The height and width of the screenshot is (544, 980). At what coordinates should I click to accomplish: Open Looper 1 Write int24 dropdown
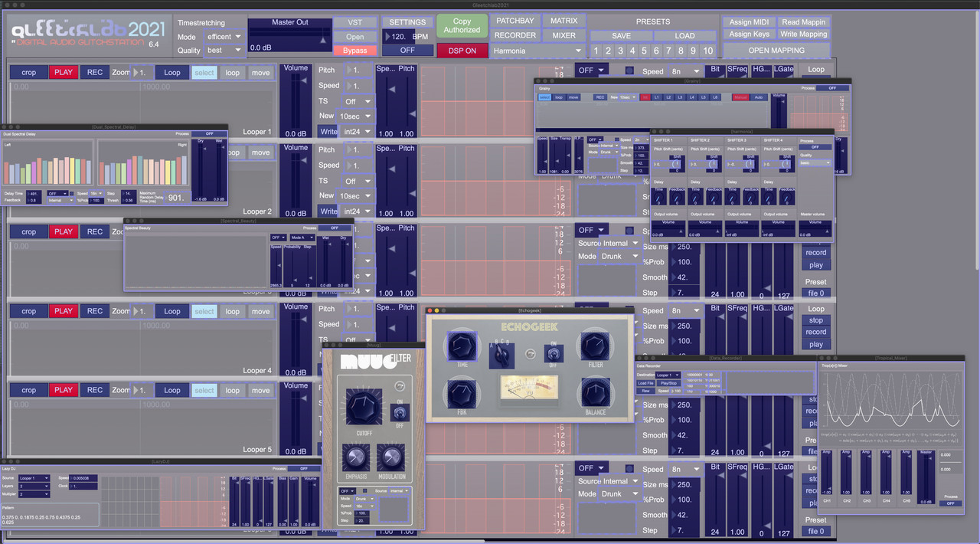tap(358, 132)
